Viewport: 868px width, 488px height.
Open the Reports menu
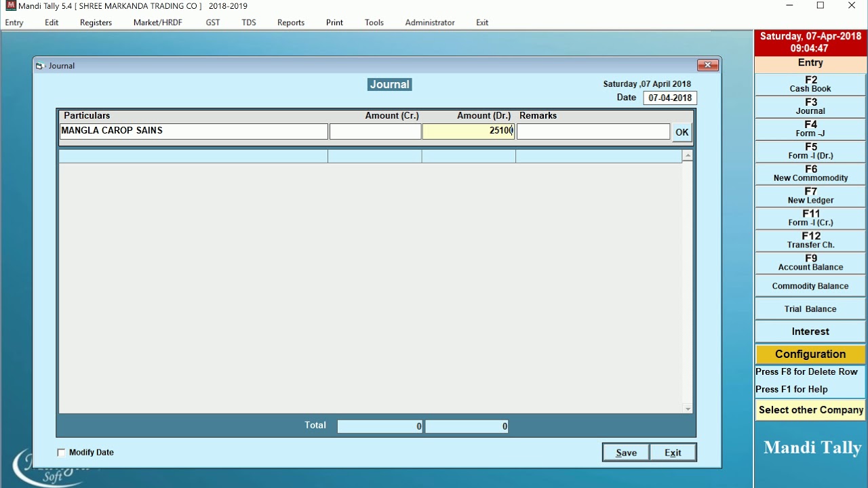pos(291,22)
